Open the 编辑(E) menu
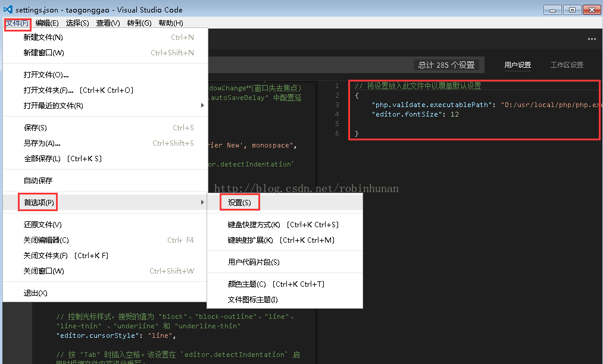The width and height of the screenshot is (603, 364). click(x=47, y=23)
